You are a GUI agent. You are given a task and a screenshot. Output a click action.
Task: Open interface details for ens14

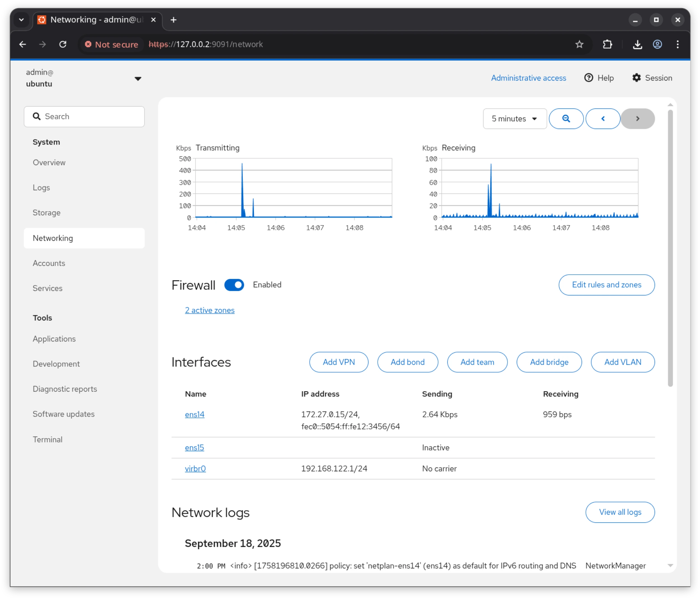pyautogui.click(x=195, y=414)
